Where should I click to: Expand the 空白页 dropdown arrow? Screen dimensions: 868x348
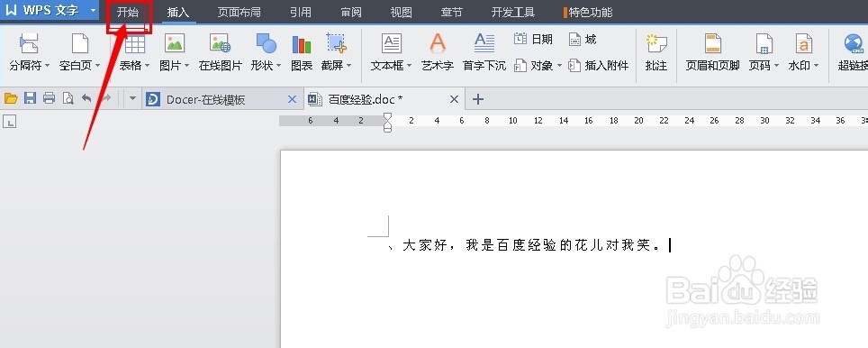[97, 66]
